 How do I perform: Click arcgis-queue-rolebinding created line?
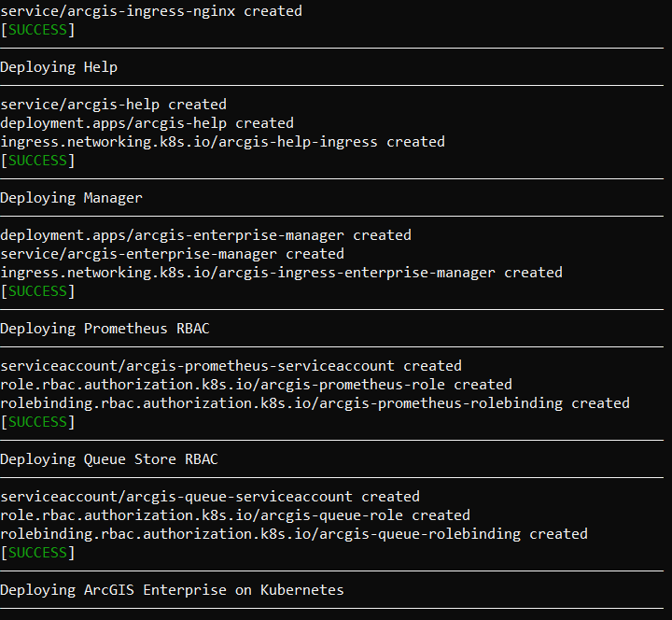[x=294, y=534]
